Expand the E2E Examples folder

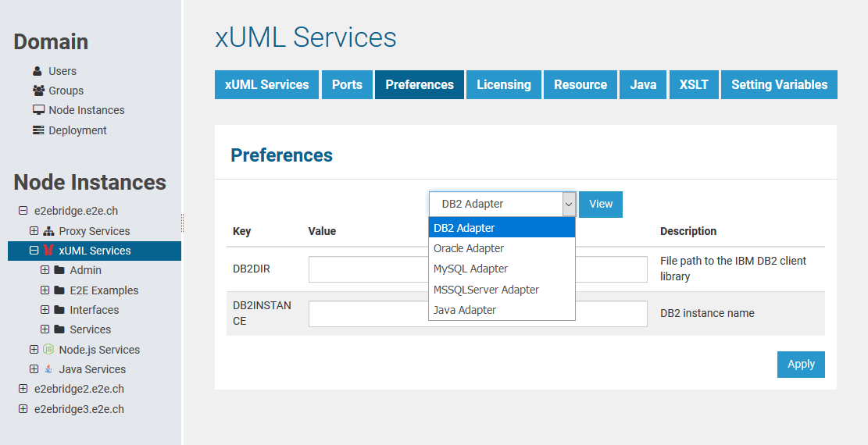[x=45, y=290]
